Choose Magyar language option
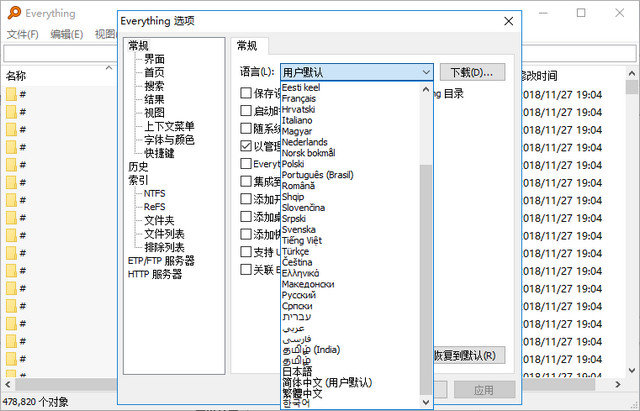The image size is (640, 411). 297,131
